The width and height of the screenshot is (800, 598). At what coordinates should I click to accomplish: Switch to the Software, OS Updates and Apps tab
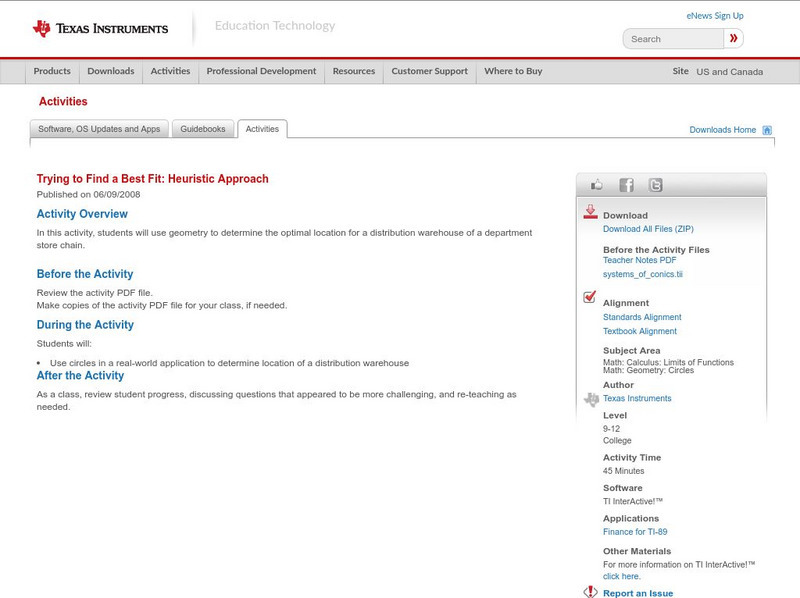click(99, 128)
